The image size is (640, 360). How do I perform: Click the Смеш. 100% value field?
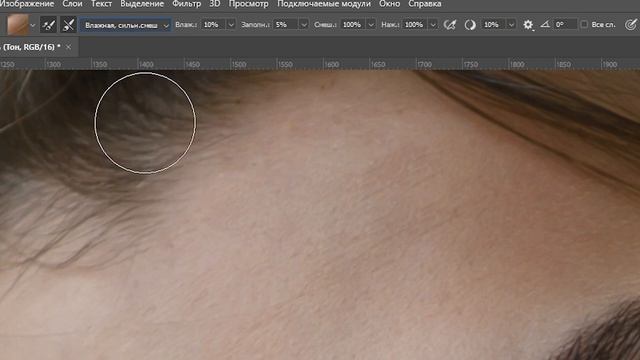(353, 25)
